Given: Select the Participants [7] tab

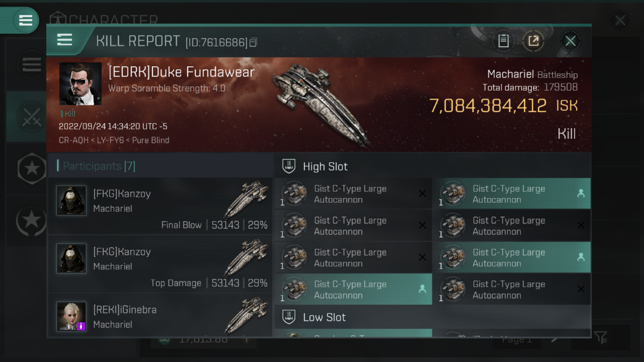Looking at the screenshot, I should pos(99,166).
